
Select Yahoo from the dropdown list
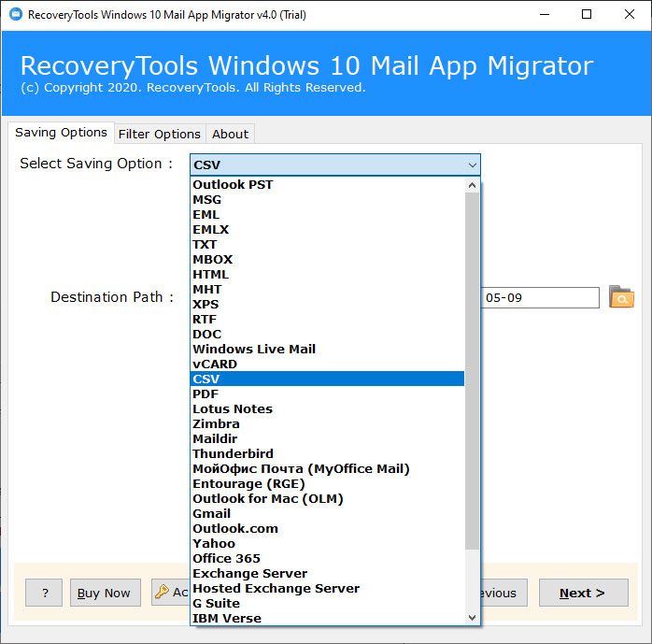tap(327, 543)
